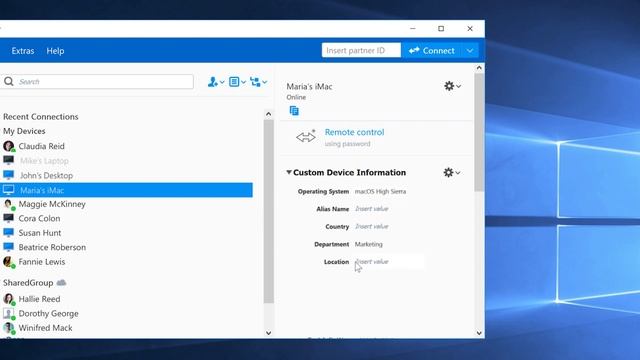Click the copy icon under Online
Viewport: 640px width, 360px height.
(x=294, y=111)
